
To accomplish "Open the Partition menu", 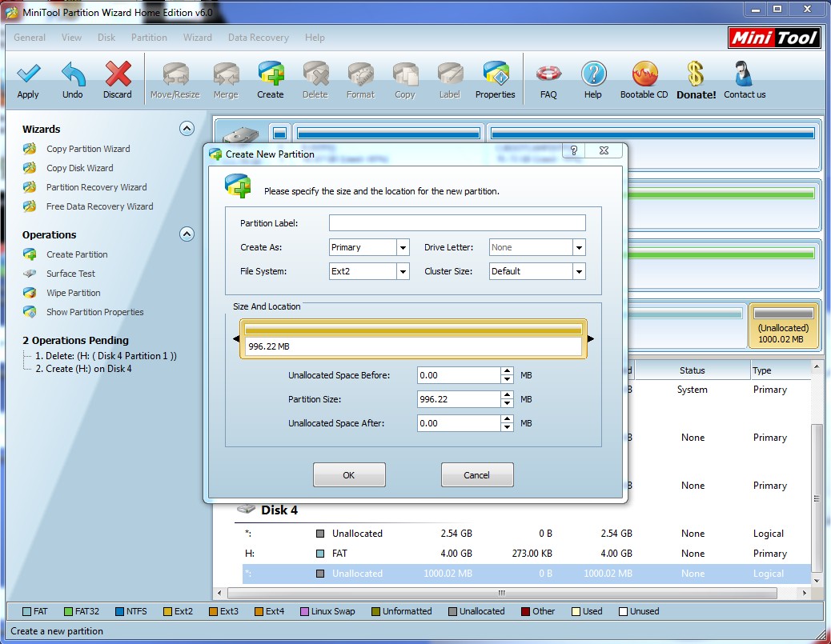I will 149,37.
